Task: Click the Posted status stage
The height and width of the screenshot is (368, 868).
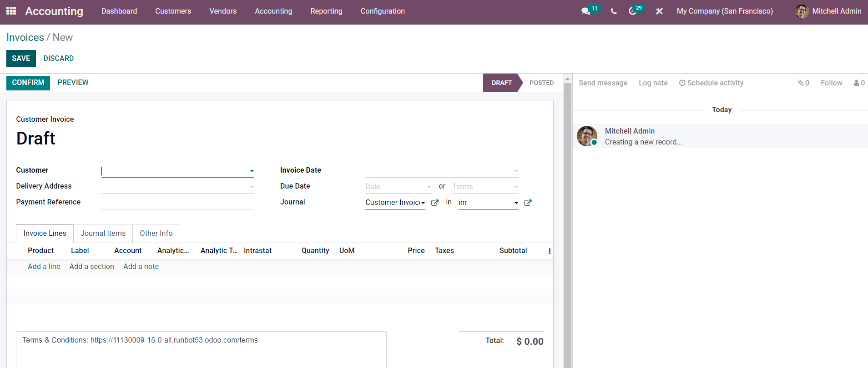Action: tap(541, 83)
